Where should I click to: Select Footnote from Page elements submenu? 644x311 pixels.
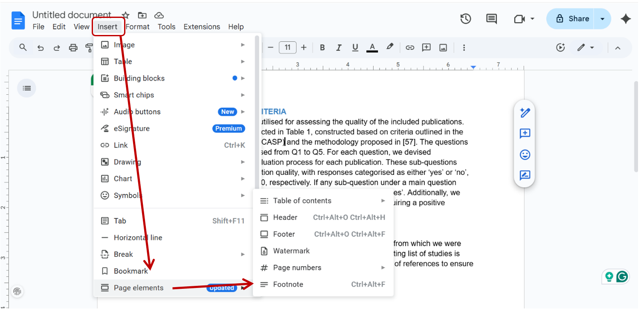click(288, 284)
